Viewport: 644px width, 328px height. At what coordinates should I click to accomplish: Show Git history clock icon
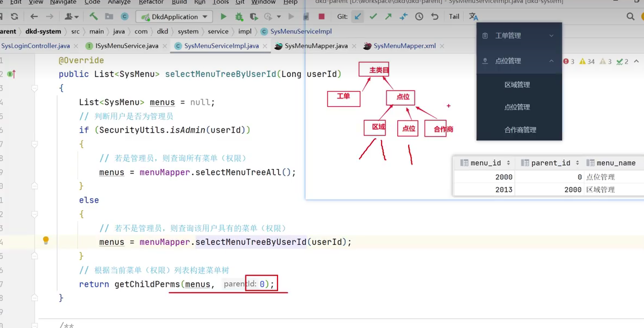pos(419,17)
